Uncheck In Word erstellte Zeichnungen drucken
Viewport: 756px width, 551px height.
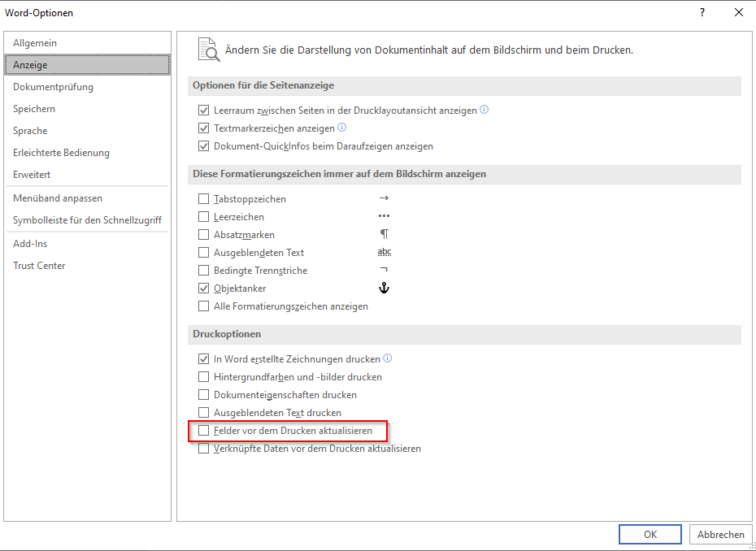coord(203,359)
